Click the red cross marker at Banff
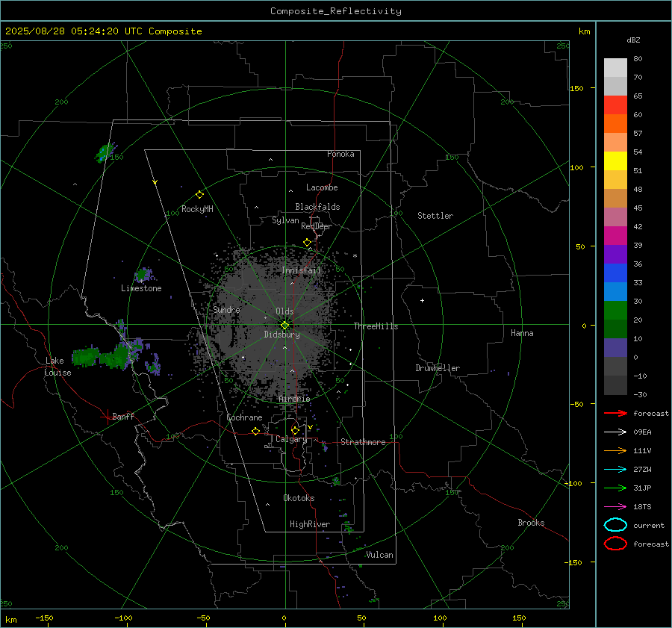This screenshot has height=628, width=672. (x=106, y=417)
